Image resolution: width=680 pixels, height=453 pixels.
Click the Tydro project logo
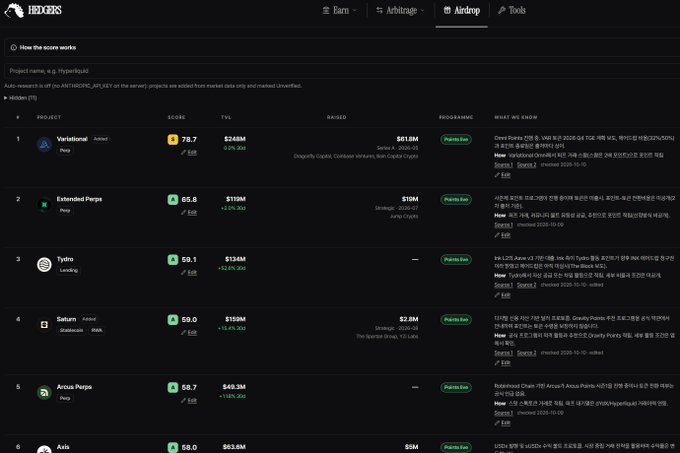44,264
